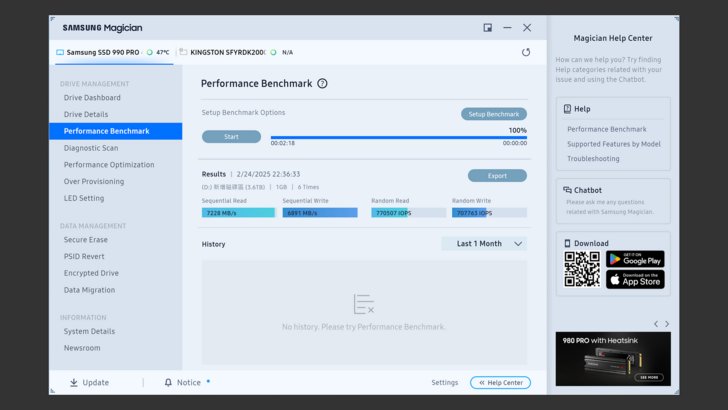The width and height of the screenshot is (728, 410).
Task: Click the Export results button
Action: tap(497, 176)
